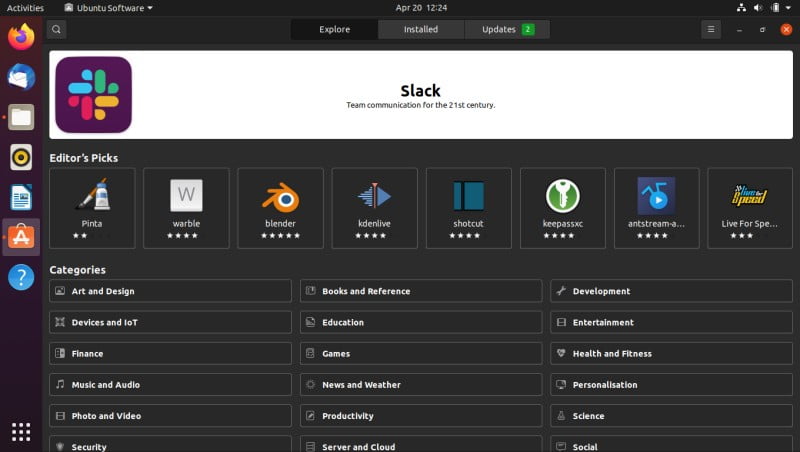Screen dimensions: 800x452
Task: Open the Server and Cloud category
Action: (x=421, y=444)
